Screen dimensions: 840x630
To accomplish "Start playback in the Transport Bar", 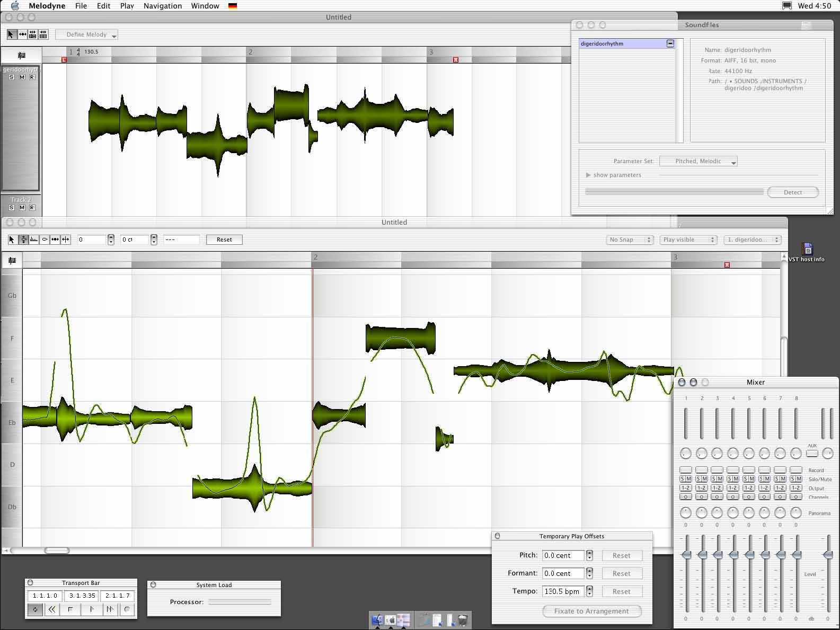I will point(91,609).
